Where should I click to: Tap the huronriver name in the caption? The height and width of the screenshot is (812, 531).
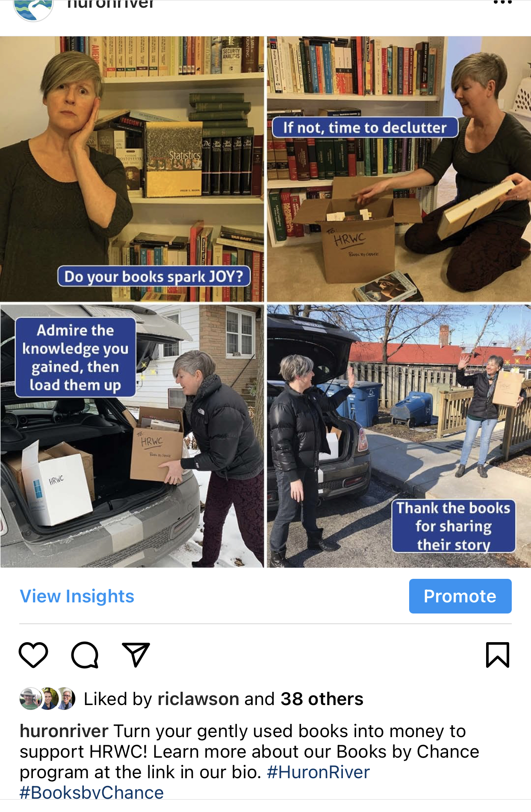pyautogui.click(x=64, y=731)
